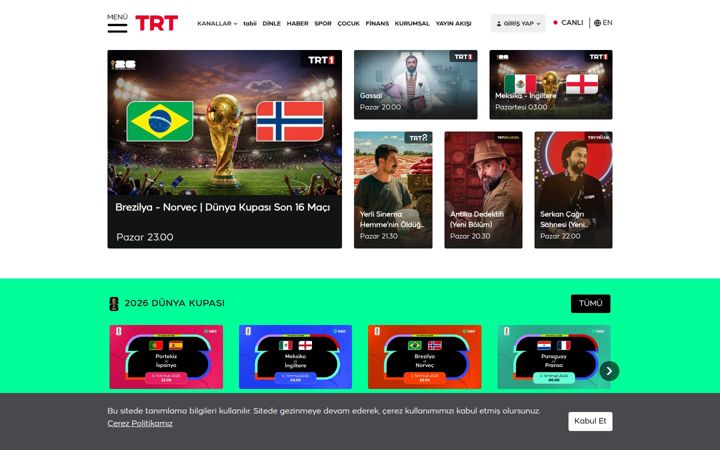Open Portekiz - İspanya match card
Screen dimensions: 720x450
[x=166, y=357]
